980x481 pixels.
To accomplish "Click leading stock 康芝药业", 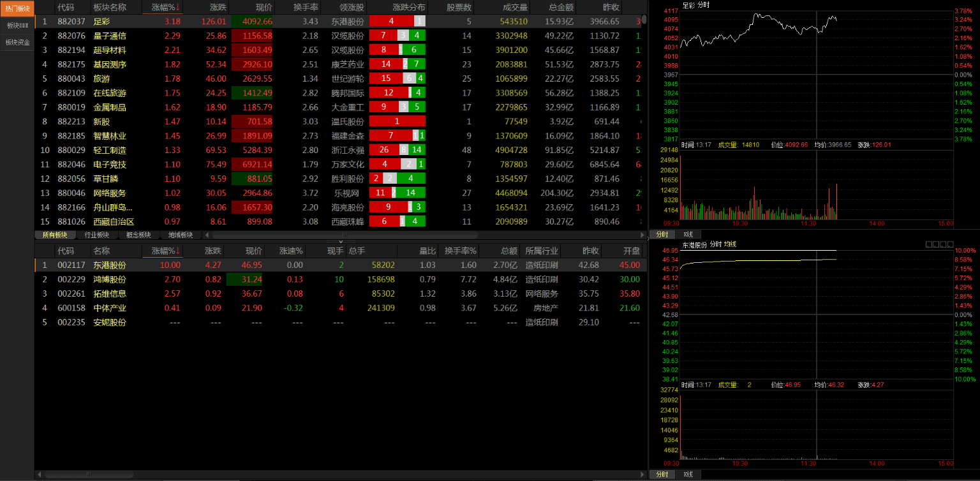I will pos(348,64).
